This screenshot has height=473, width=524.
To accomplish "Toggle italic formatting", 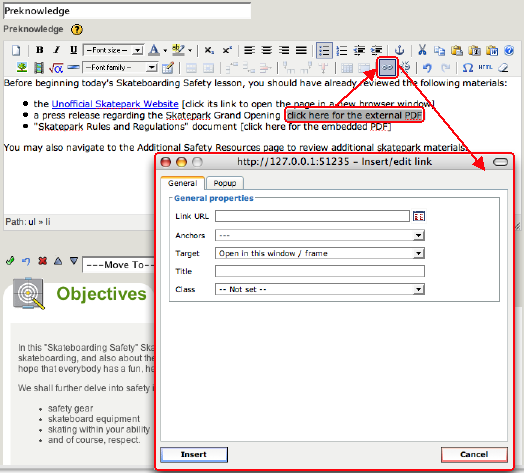I will 56,50.
